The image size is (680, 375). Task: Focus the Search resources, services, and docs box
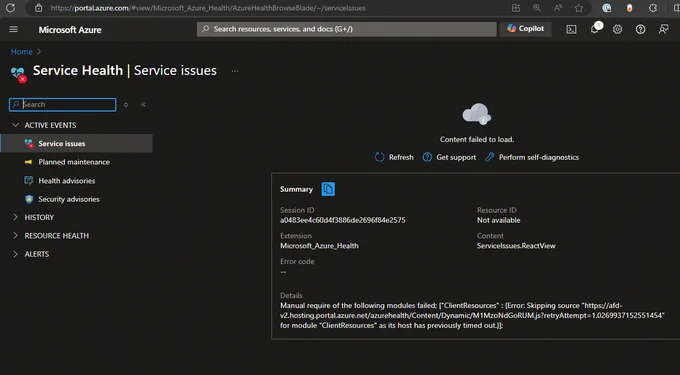click(347, 29)
